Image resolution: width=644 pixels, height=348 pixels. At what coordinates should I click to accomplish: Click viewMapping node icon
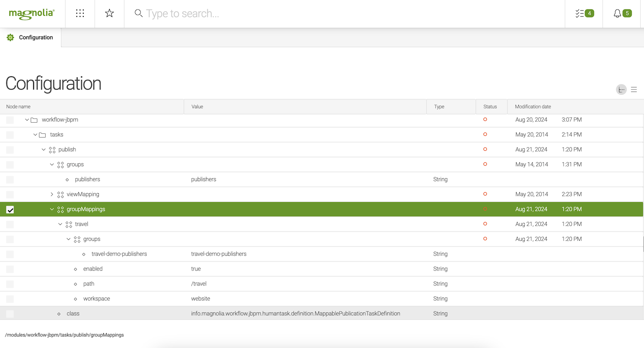tap(61, 195)
